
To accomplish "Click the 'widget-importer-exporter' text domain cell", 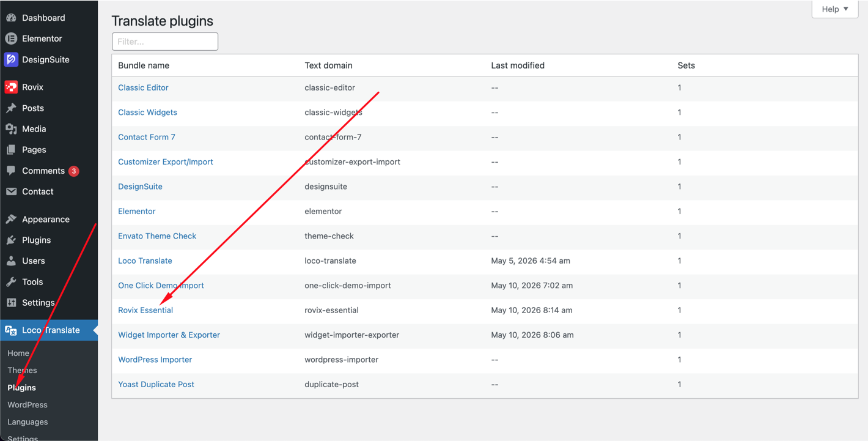I will 352,335.
